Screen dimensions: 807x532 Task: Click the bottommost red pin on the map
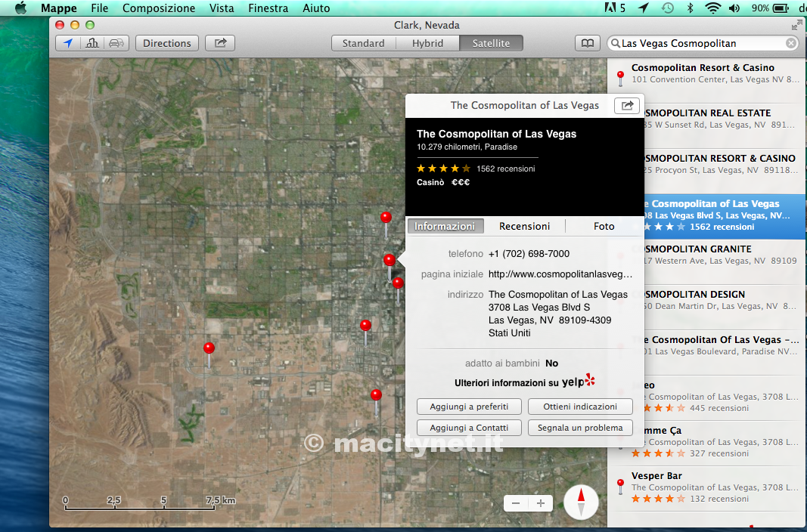(x=376, y=395)
